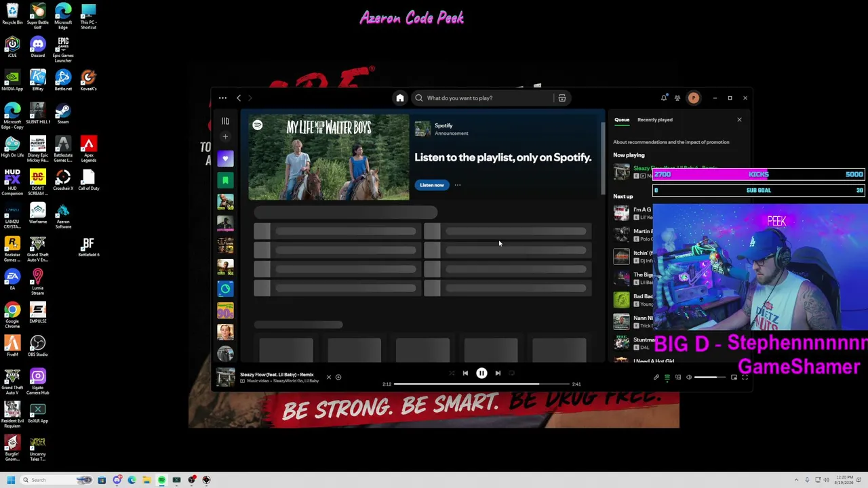Open the Spotify Browse icon in search bar
The width and height of the screenshot is (868, 488).
pyautogui.click(x=562, y=98)
